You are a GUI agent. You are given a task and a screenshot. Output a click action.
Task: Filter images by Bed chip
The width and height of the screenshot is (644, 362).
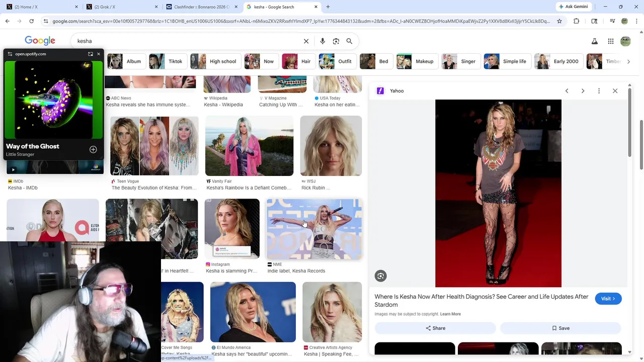click(376, 61)
